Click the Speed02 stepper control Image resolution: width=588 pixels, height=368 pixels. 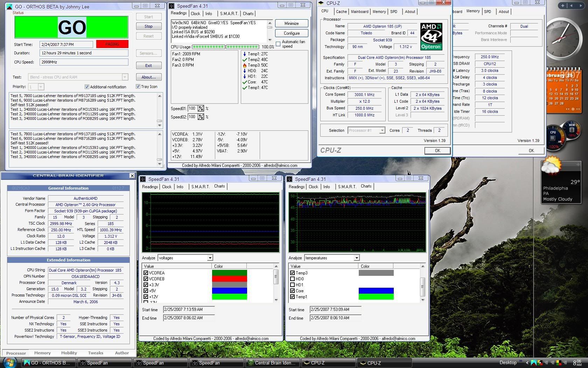tap(201, 117)
